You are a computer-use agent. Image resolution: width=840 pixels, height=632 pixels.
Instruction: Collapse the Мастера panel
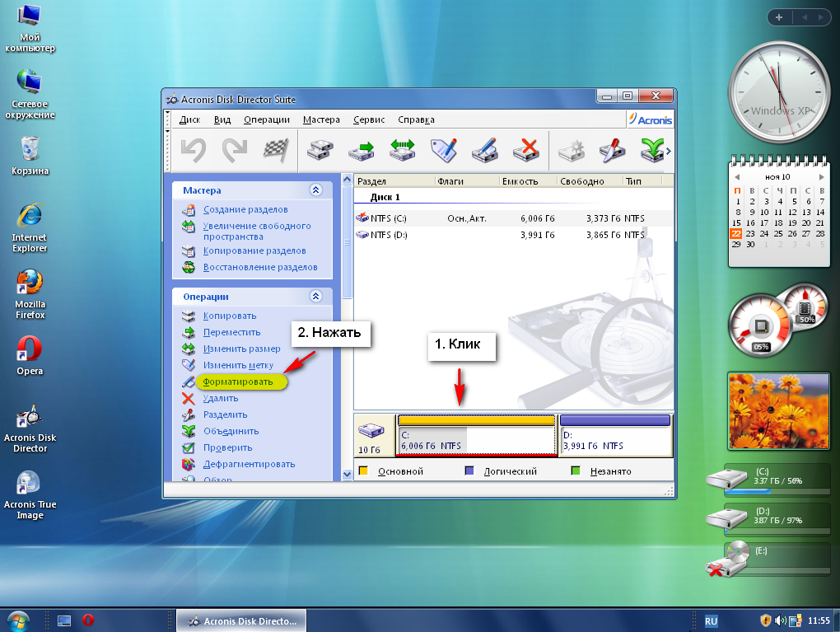316,190
